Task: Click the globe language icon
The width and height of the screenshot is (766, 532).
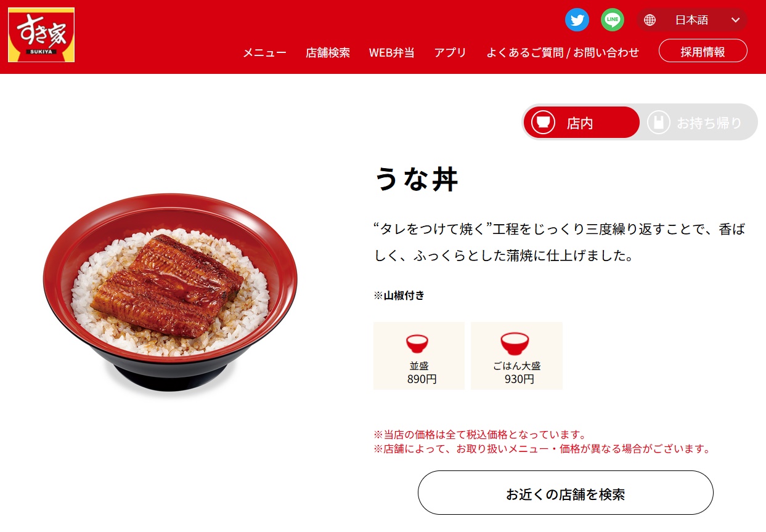Action: [650, 20]
